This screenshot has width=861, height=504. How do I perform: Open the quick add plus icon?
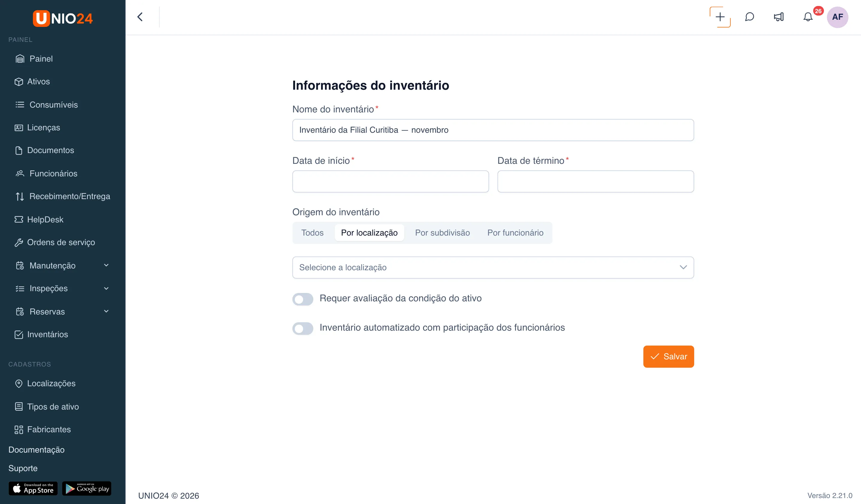pyautogui.click(x=720, y=17)
